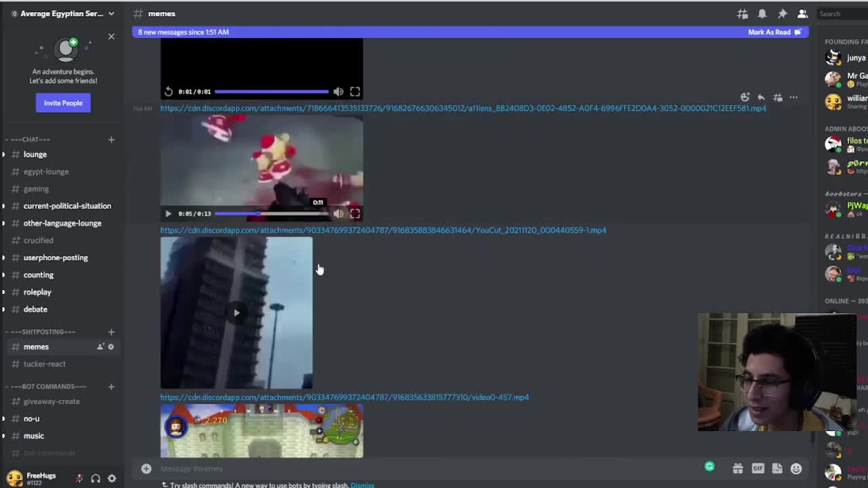Image resolution: width=868 pixels, height=488 pixels.
Task: Fullscreen the first video
Action: click(355, 91)
